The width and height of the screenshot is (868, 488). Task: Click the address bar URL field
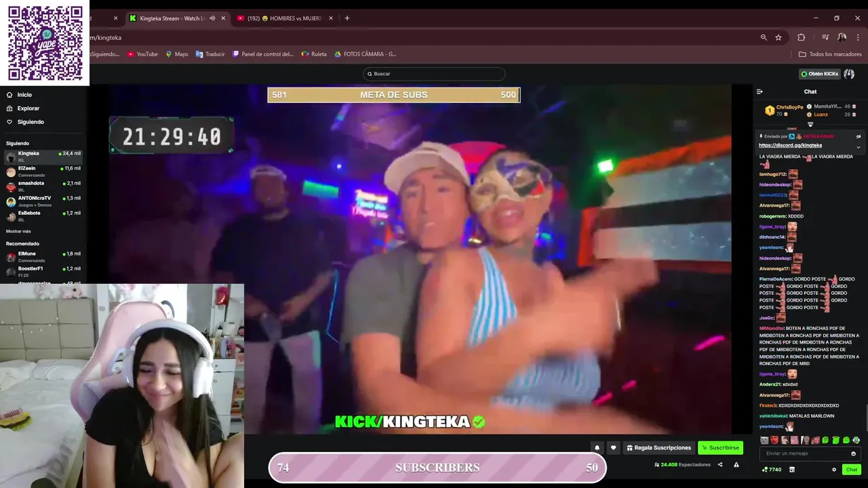(420, 37)
